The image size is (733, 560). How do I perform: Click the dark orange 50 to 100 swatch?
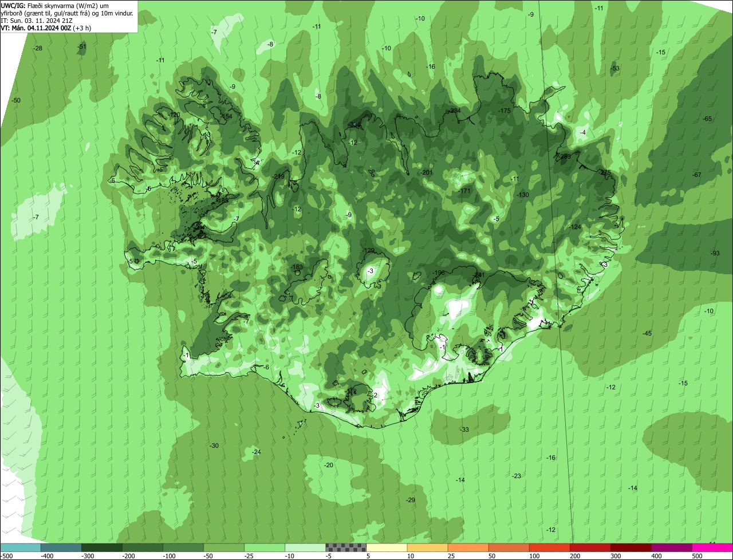point(509,547)
